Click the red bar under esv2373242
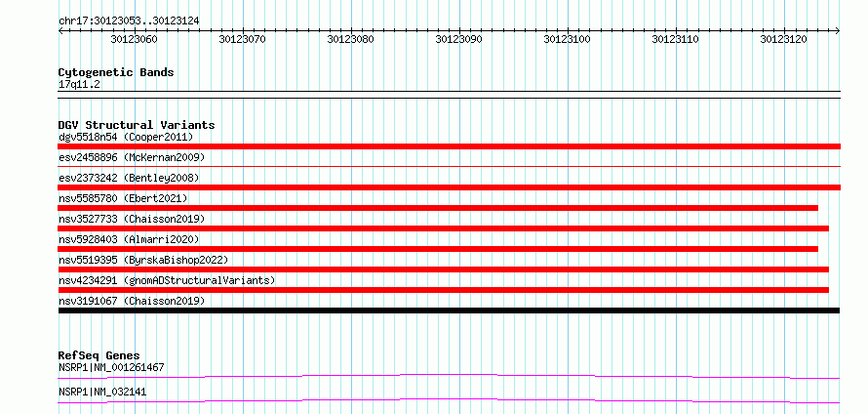This screenshot has width=868, height=414. pos(449,187)
